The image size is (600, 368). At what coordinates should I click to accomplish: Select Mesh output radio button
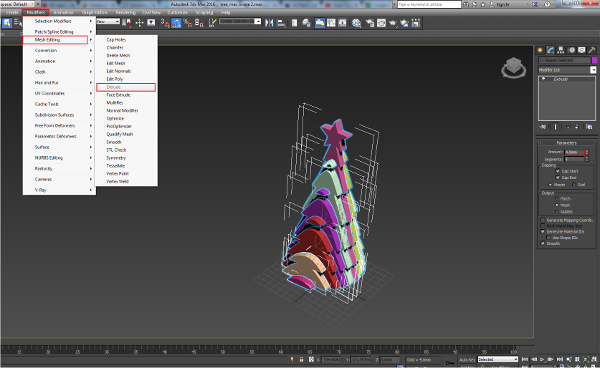pyautogui.click(x=557, y=205)
